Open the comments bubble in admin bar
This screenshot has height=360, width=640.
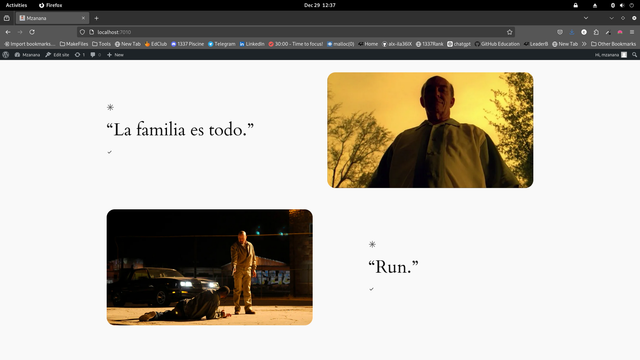(96, 55)
